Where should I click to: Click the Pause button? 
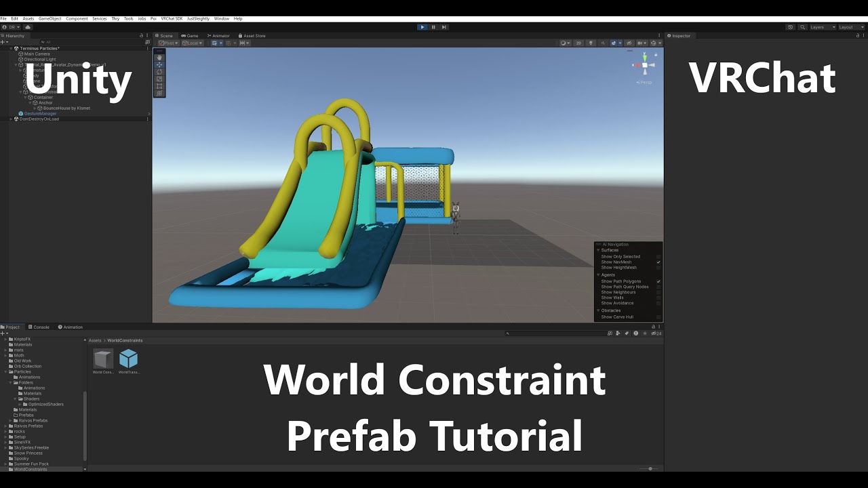pyautogui.click(x=433, y=27)
